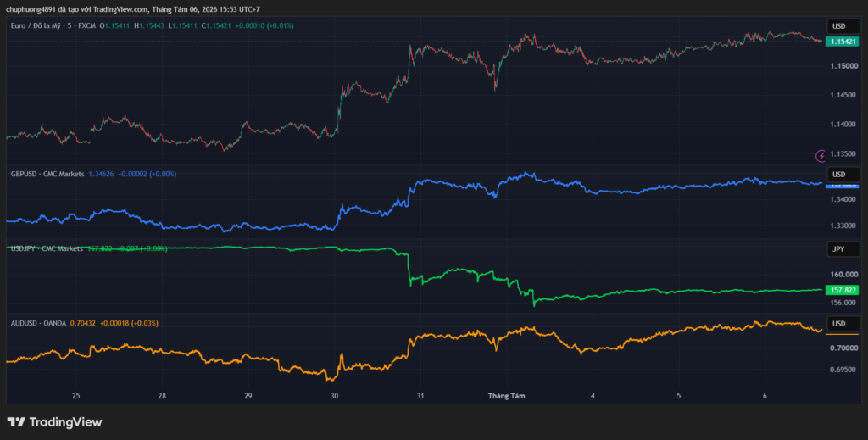Click the open value 'O1.15411'
This screenshot has width=868, height=440.
point(114,25)
